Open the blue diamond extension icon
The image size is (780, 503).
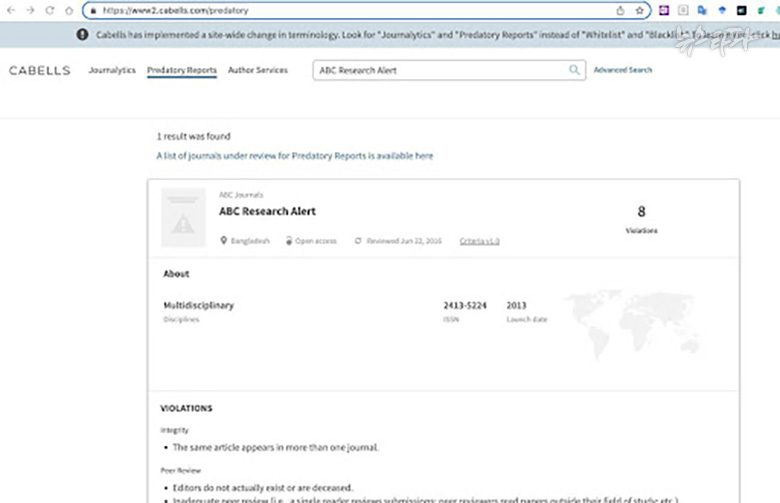point(722,10)
